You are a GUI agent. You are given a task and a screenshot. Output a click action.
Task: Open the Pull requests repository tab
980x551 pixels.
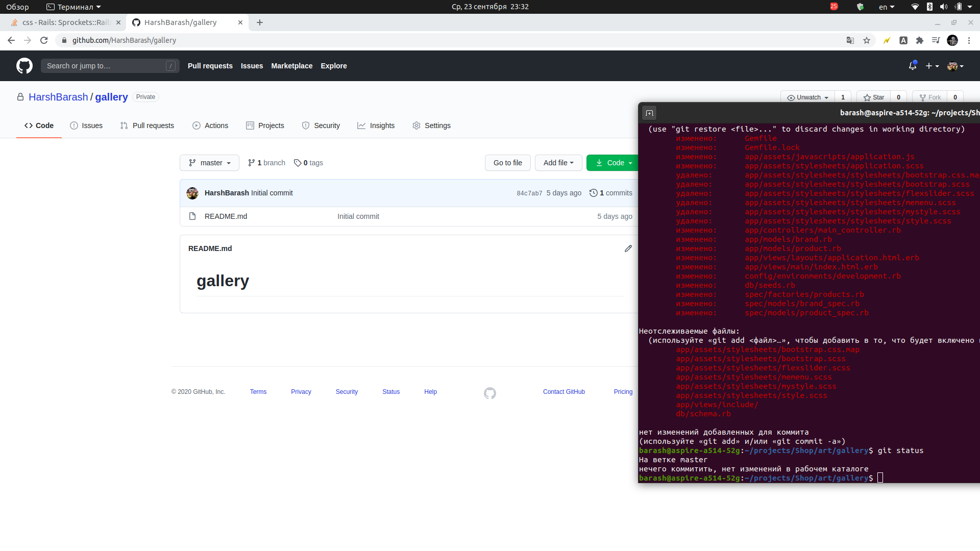point(147,126)
